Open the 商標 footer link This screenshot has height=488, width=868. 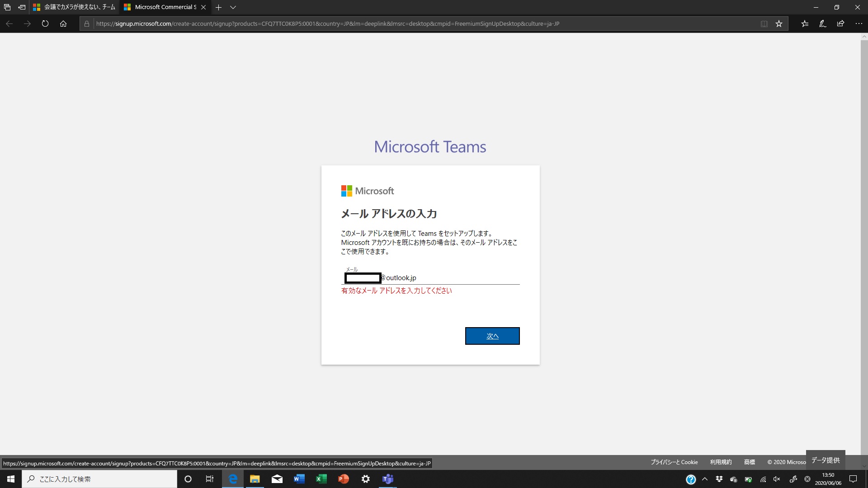(750, 462)
